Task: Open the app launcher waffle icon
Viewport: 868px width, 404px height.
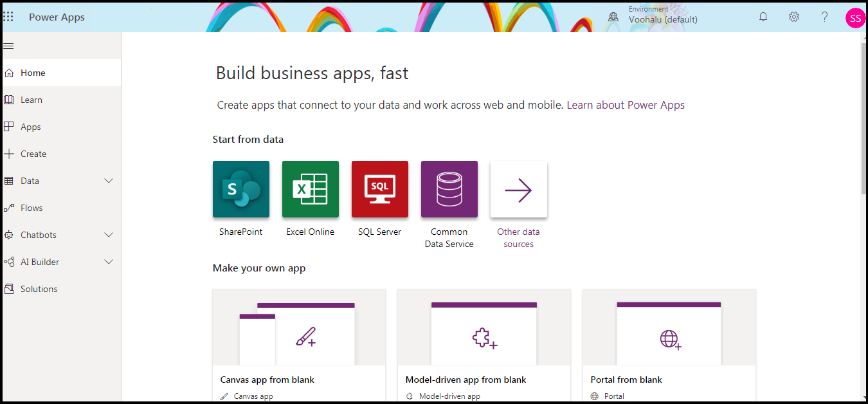Action: pos(8,17)
